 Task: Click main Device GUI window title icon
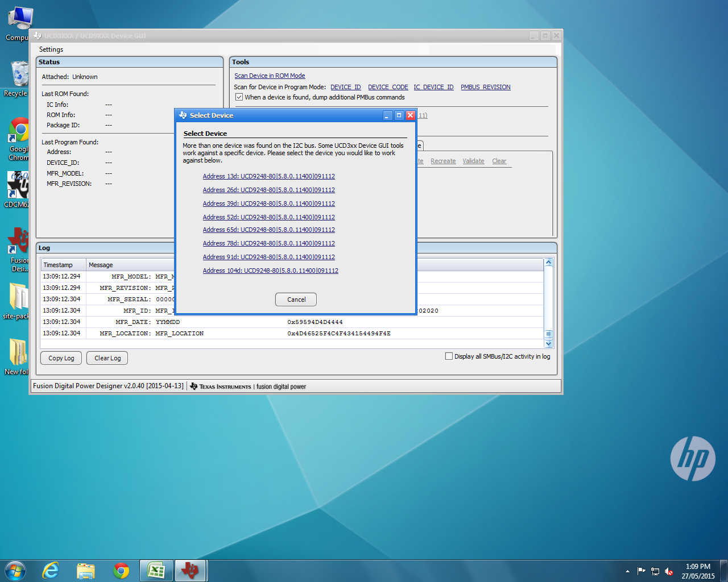pyautogui.click(x=38, y=35)
